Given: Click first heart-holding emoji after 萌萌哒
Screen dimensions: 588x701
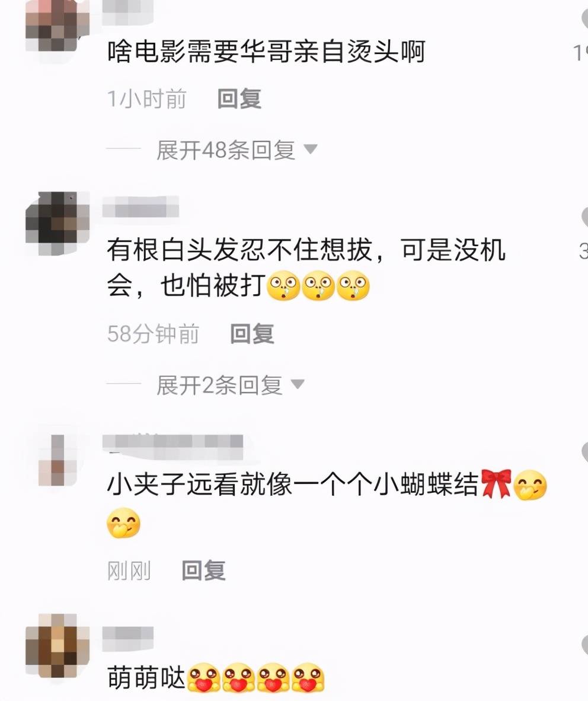Looking at the screenshot, I should point(203,678).
